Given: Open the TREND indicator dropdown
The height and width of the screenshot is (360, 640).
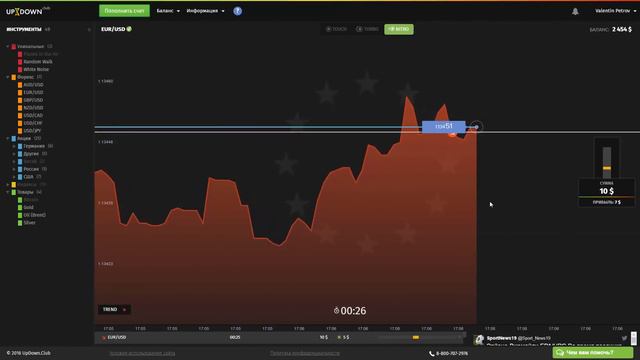Looking at the screenshot, I should click(114, 309).
